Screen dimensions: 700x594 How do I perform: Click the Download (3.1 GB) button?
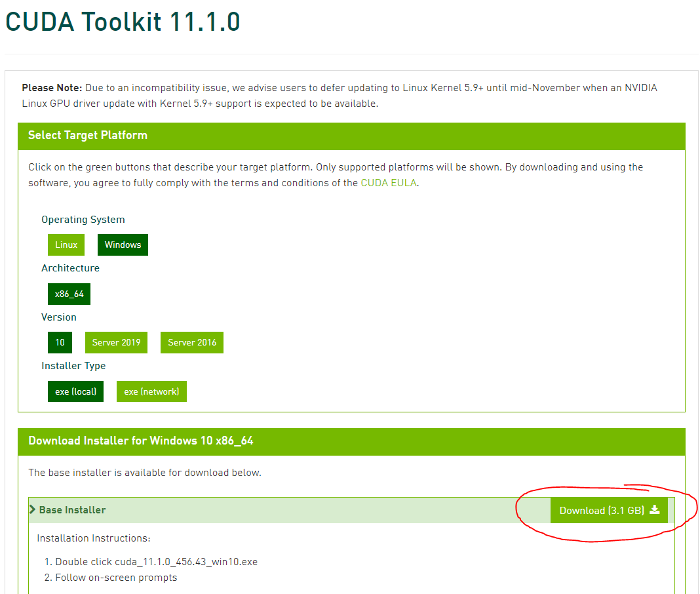coord(609,511)
